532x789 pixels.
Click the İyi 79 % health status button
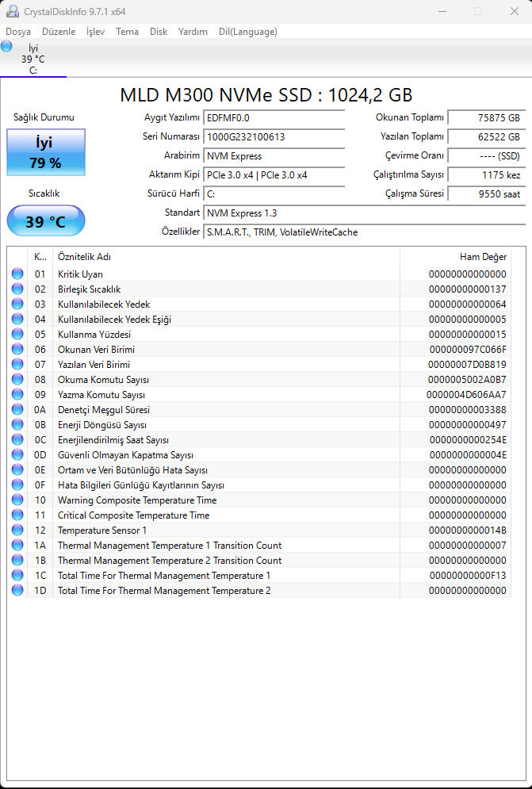pyautogui.click(x=46, y=152)
